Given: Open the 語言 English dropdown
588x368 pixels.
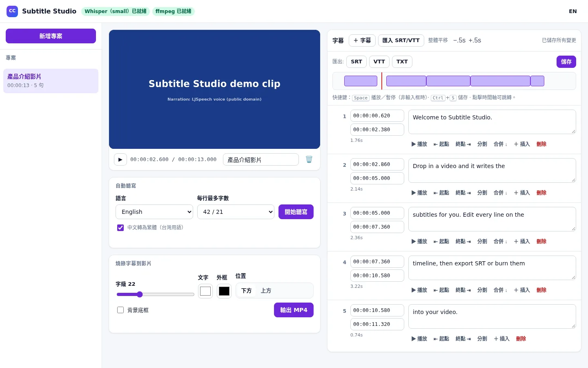Looking at the screenshot, I should point(154,212).
